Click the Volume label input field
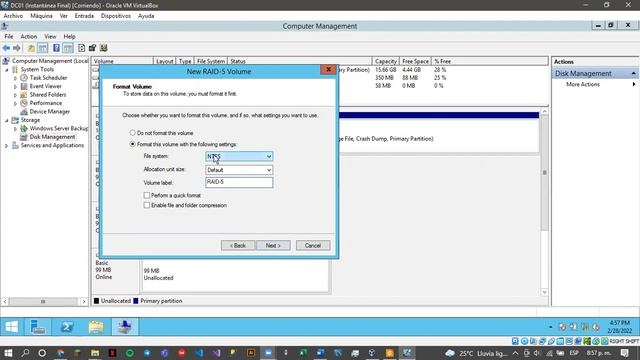This screenshot has width=640, height=360. [239, 182]
